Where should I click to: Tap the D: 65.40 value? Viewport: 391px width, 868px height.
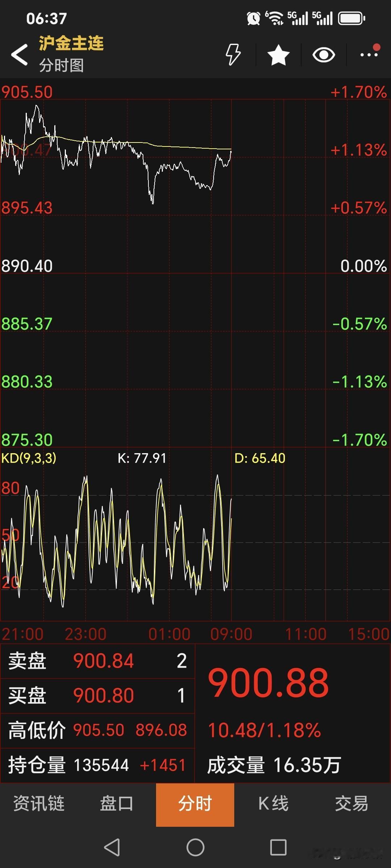(260, 458)
